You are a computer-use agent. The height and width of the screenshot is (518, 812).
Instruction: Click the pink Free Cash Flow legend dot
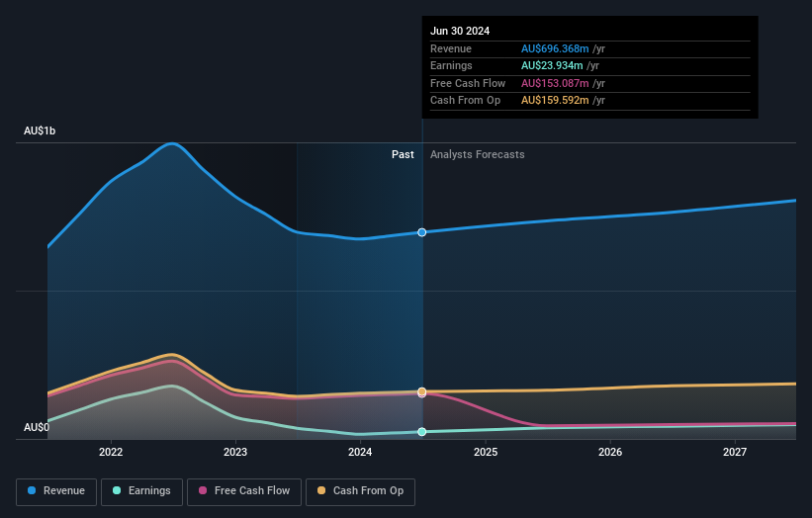(203, 490)
